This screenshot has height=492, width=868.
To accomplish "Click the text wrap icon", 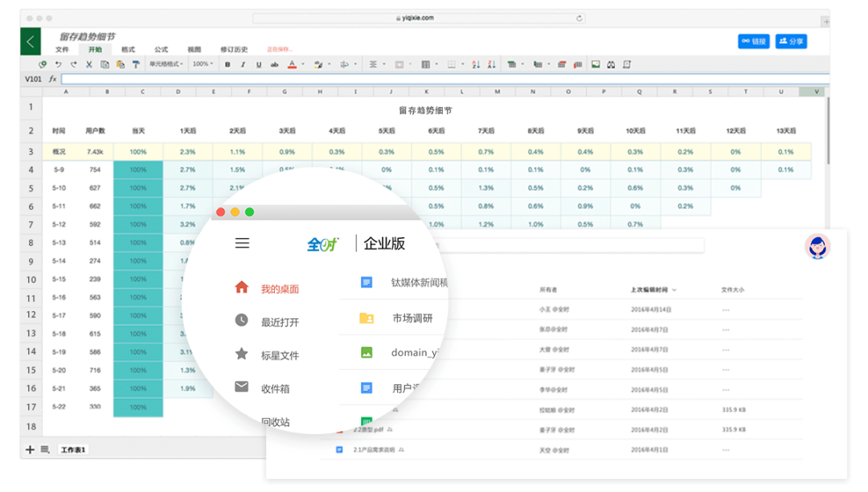I will click(x=344, y=65).
